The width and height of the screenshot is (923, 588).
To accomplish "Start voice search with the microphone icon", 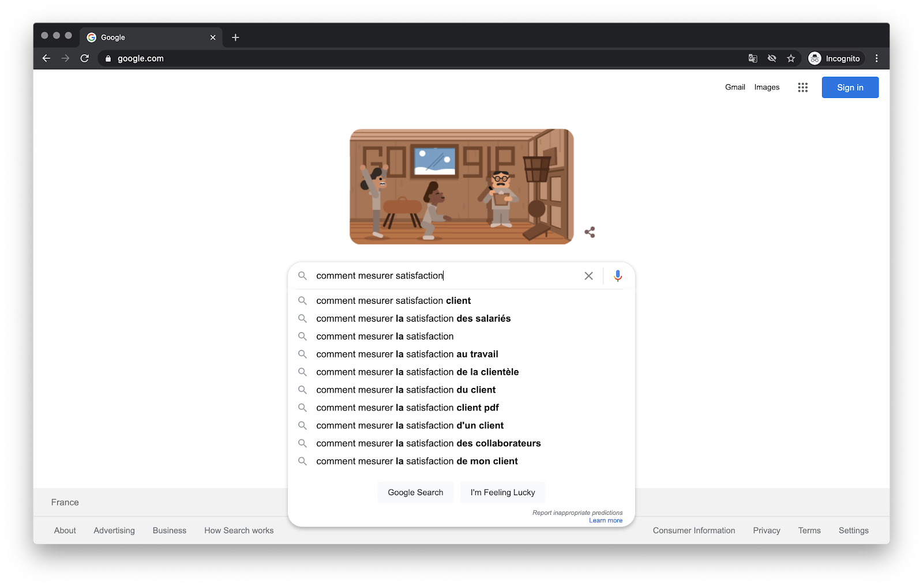I will 618,276.
